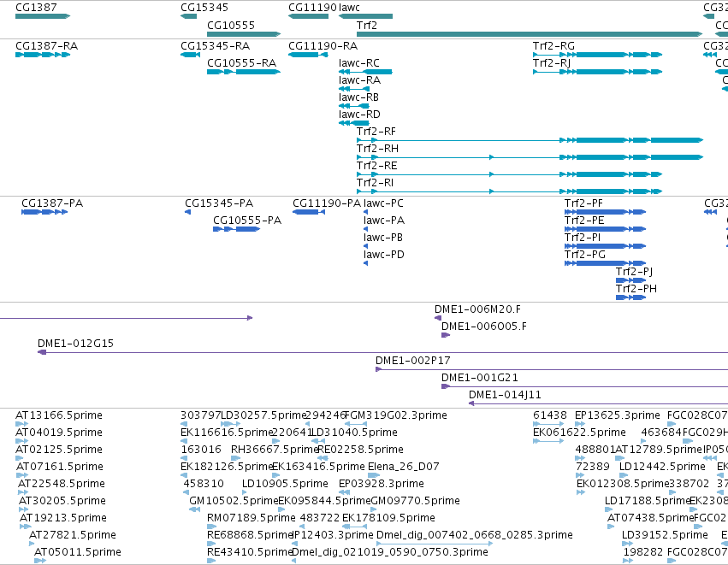Screen dimensions: 728x565
Task: Click the Trf2-RF transcript label
Action: pos(376,132)
